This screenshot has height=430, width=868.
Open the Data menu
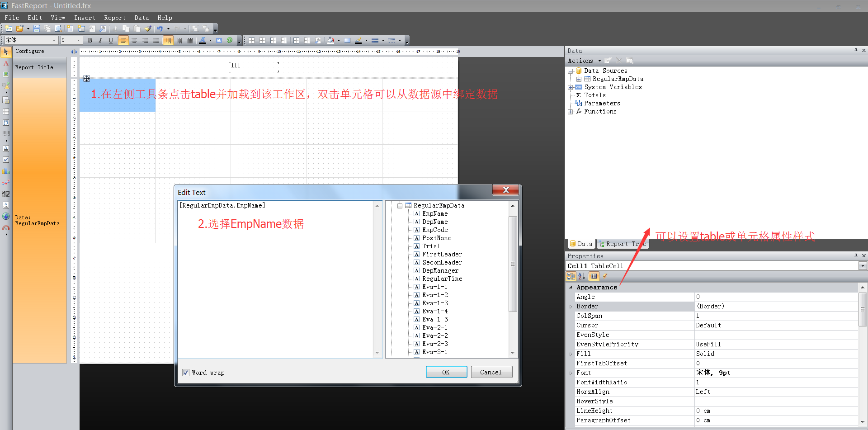tap(142, 18)
